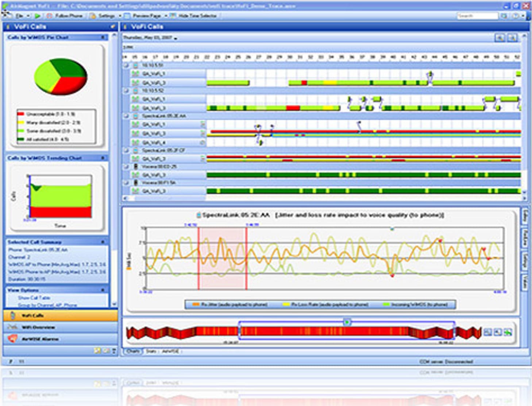Click left red selection marker in jitter chart
Viewport: 532px width, 406px height.
coord(198,258)
